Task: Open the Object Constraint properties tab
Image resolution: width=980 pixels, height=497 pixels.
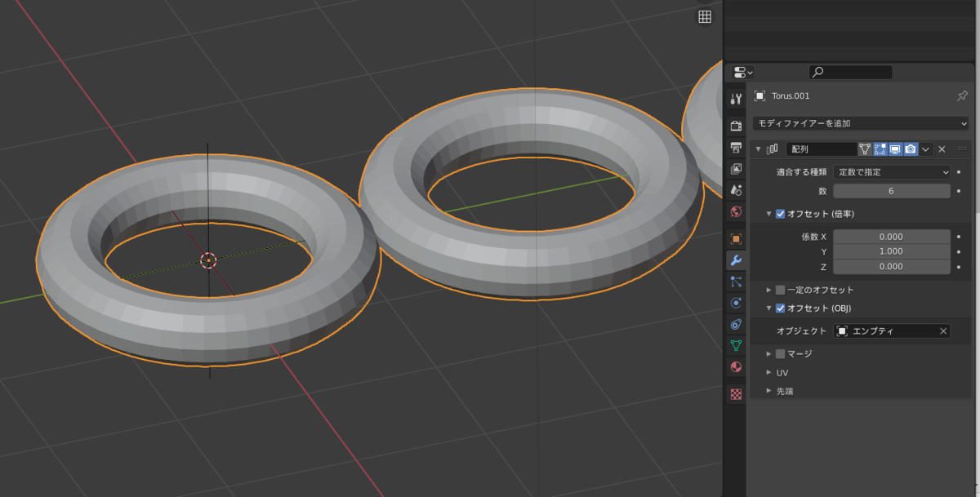Action: click(736, 324)
